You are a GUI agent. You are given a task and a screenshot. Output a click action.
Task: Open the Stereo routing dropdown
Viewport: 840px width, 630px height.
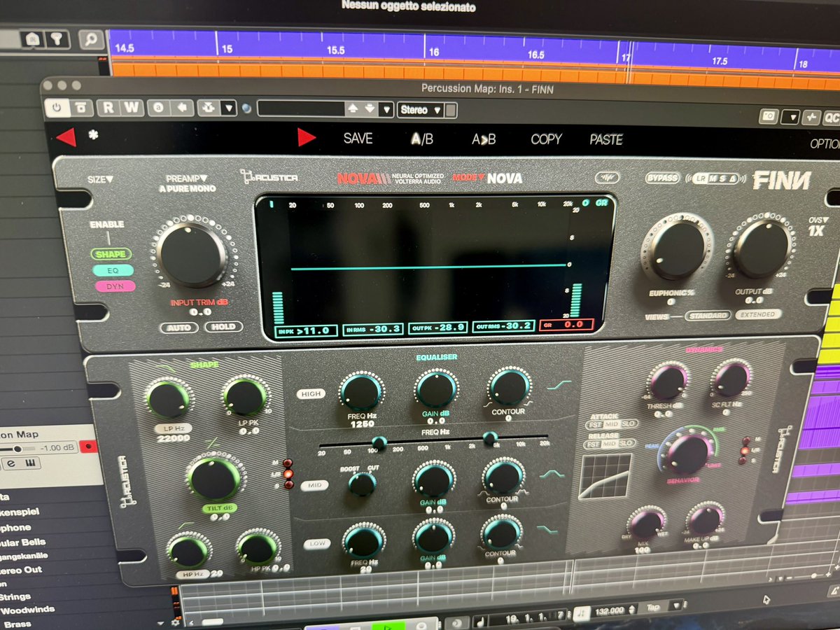[421, 110]
